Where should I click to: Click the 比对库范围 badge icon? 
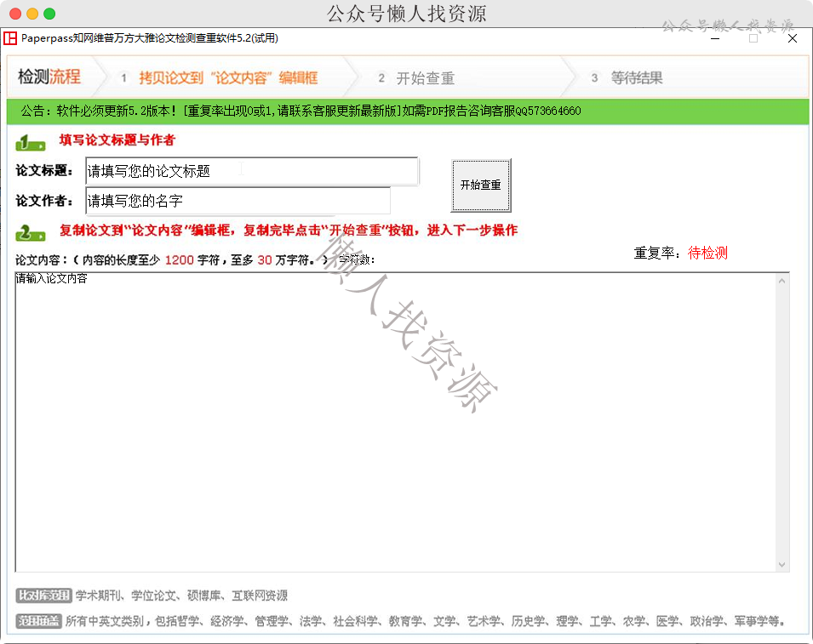coord(43,596)
